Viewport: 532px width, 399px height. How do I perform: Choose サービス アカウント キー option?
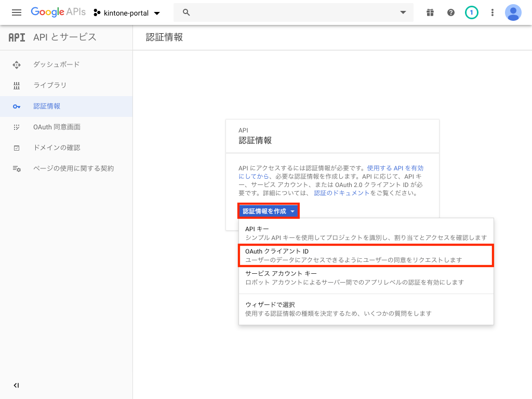coord(366,277)
